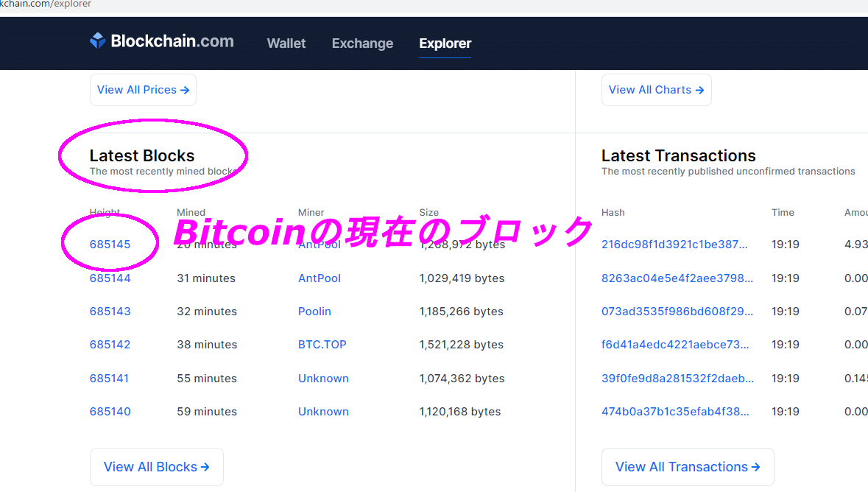Open block 685140 details
868x492 pixels.
click(110, 411)
